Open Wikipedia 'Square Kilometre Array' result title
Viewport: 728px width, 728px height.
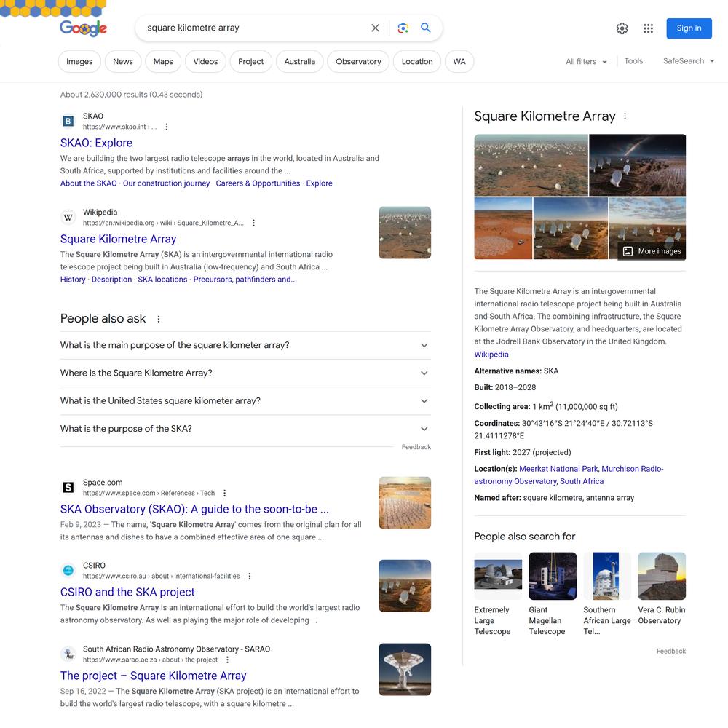(x=119, y=239)
